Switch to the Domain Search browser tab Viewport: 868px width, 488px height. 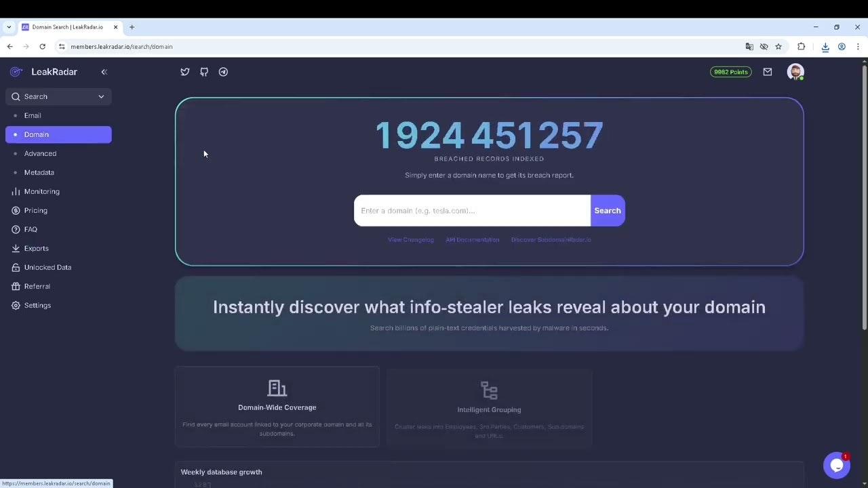(68, 27)
